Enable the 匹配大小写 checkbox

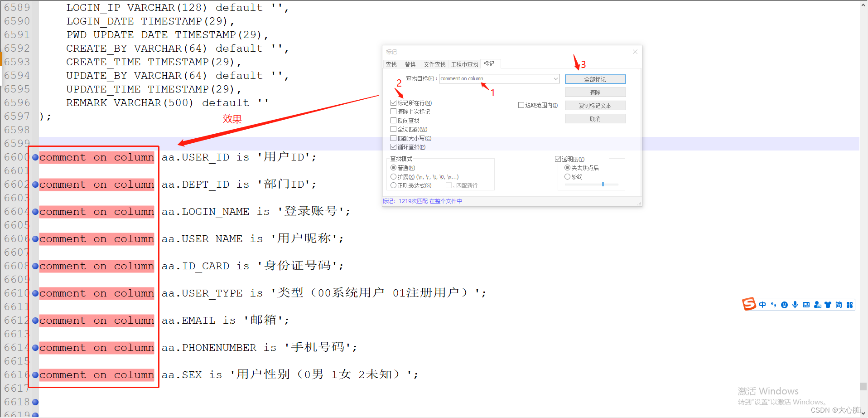coord(393,138)
